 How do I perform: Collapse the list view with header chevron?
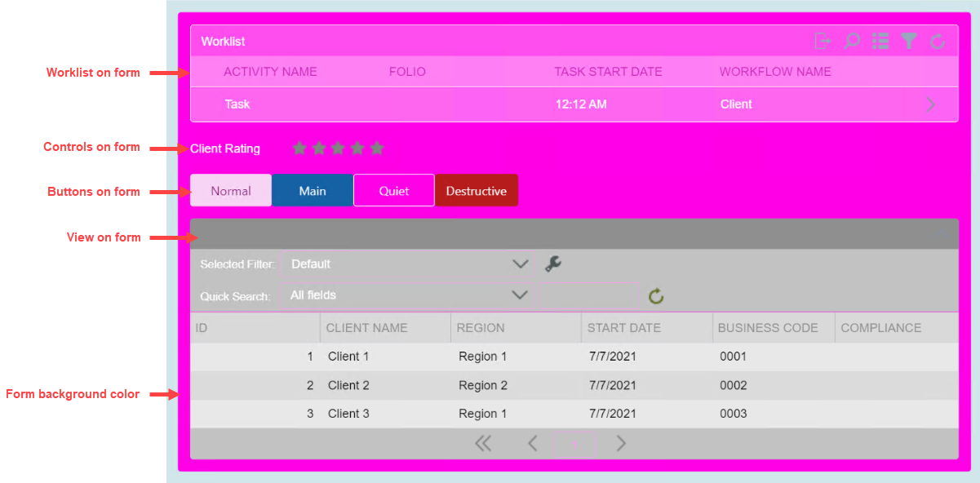[x=942, y=233]
